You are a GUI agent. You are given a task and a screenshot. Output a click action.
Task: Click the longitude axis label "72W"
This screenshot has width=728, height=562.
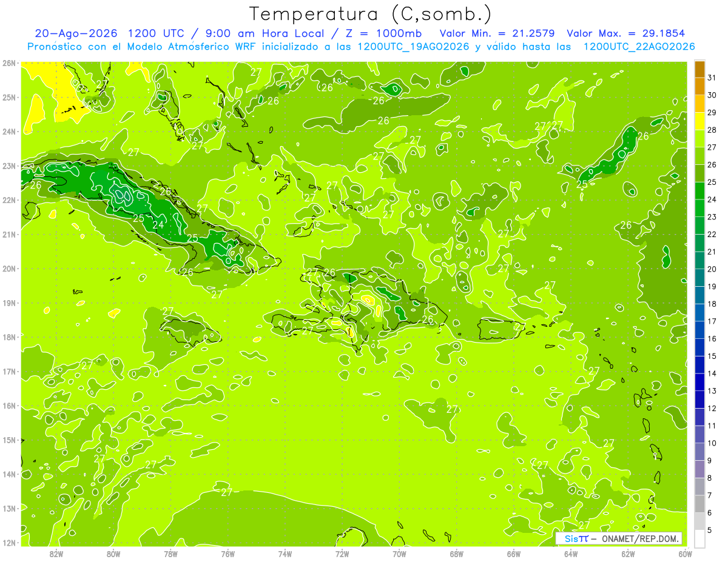tap(342, 554)
